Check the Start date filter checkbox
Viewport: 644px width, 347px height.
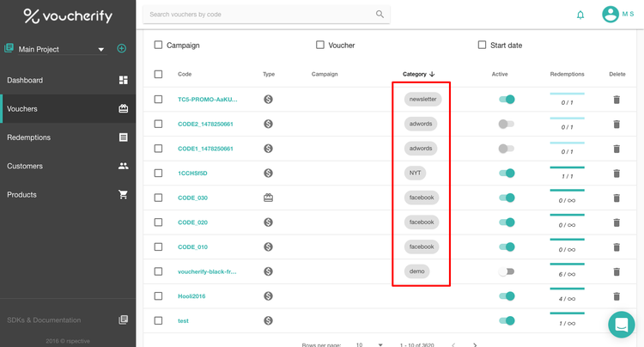click(x=482, y=45)
